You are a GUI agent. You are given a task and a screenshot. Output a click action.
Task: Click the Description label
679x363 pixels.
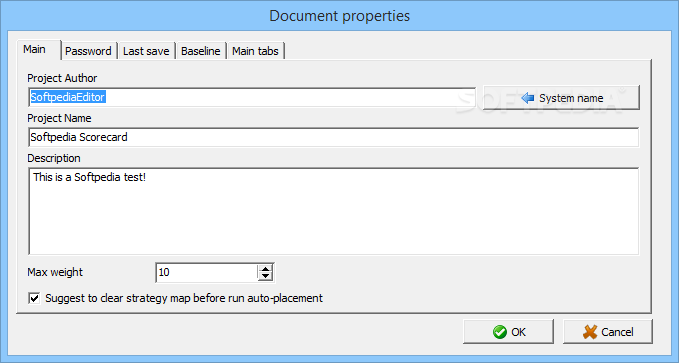(54, 158)
